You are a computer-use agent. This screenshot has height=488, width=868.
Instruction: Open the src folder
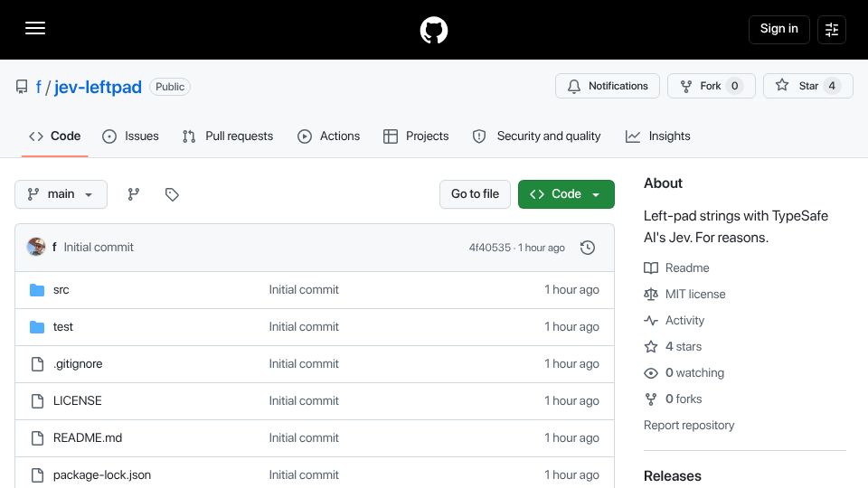click(61, 290)
